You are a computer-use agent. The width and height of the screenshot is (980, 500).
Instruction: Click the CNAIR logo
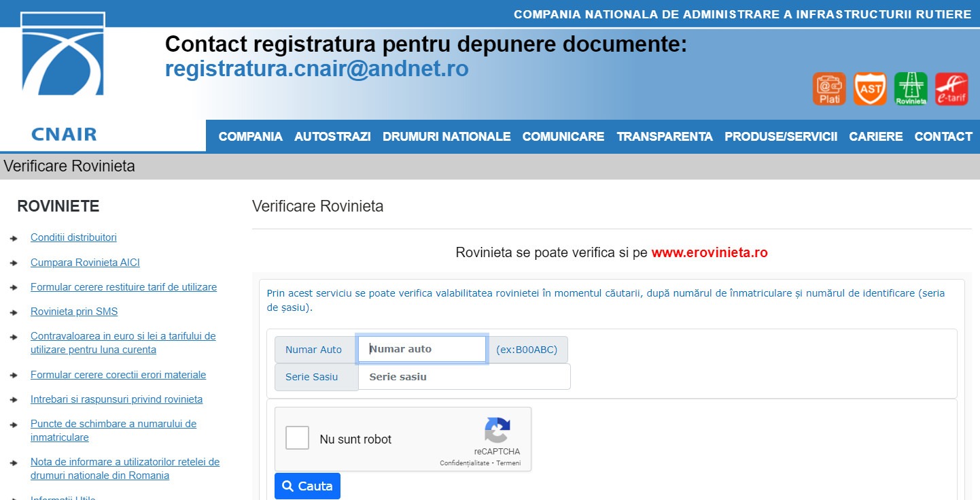63,75
